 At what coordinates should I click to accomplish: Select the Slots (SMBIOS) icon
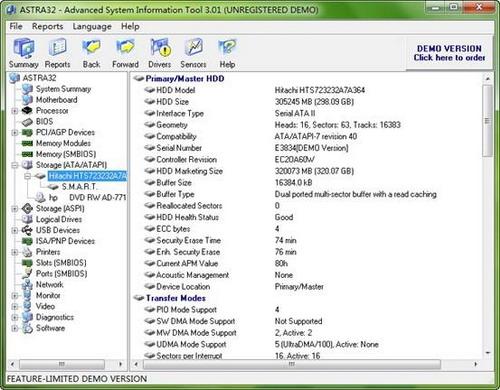pos(27,263)
